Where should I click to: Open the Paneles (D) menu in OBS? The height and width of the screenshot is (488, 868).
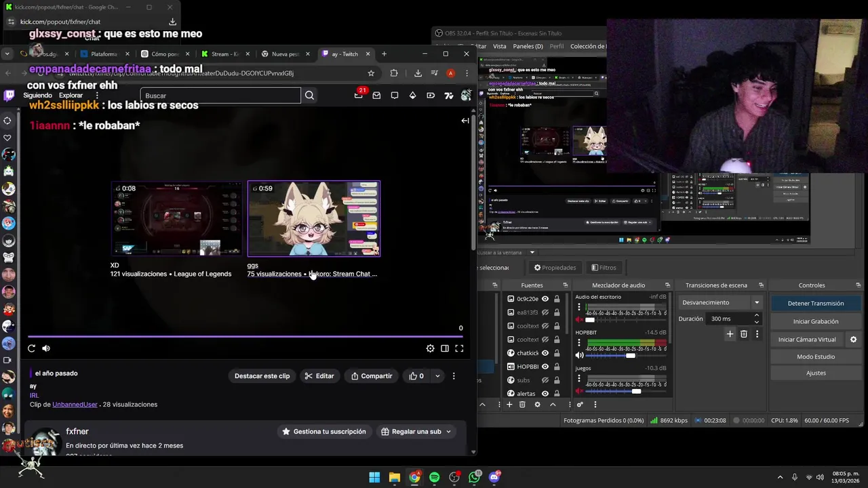pyautogui.click(x=528, y=46)
